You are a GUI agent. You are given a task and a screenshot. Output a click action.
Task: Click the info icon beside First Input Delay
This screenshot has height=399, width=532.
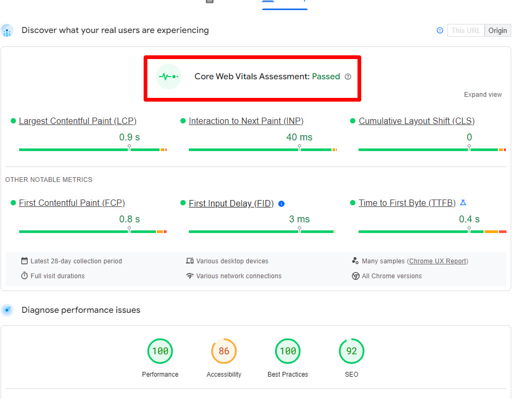click(281, 203)
